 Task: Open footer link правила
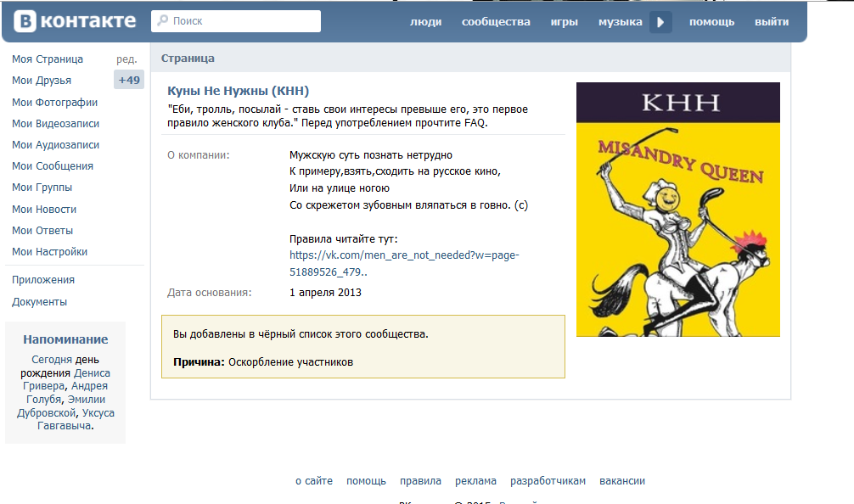click(x=420, y=481)
